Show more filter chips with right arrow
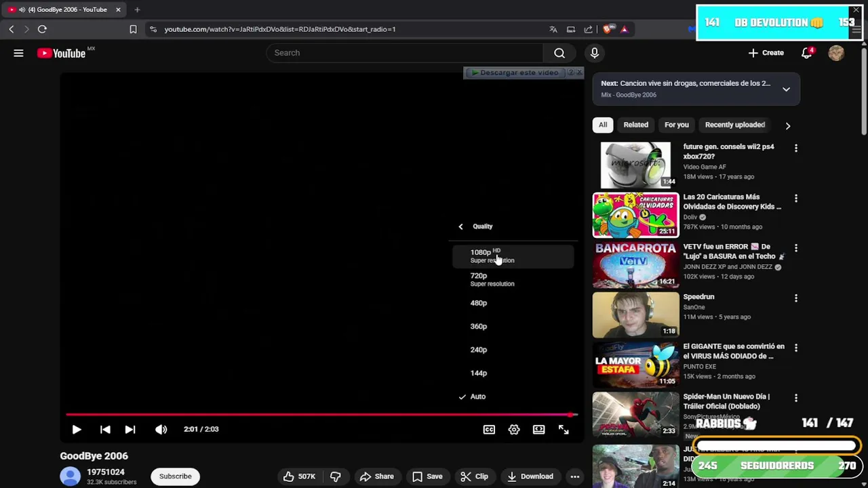Viewport: 868px width, 488px height. coord(787,125)
